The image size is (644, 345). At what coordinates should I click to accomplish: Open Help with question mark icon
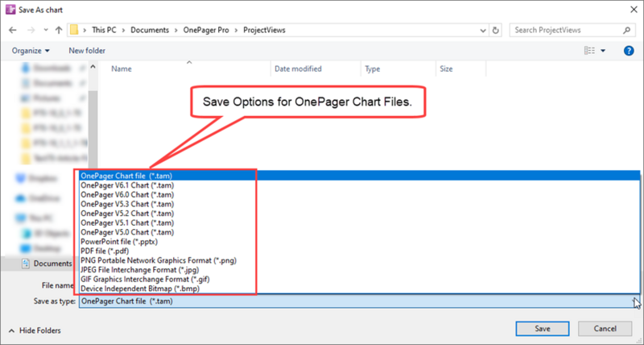(629, 51)
